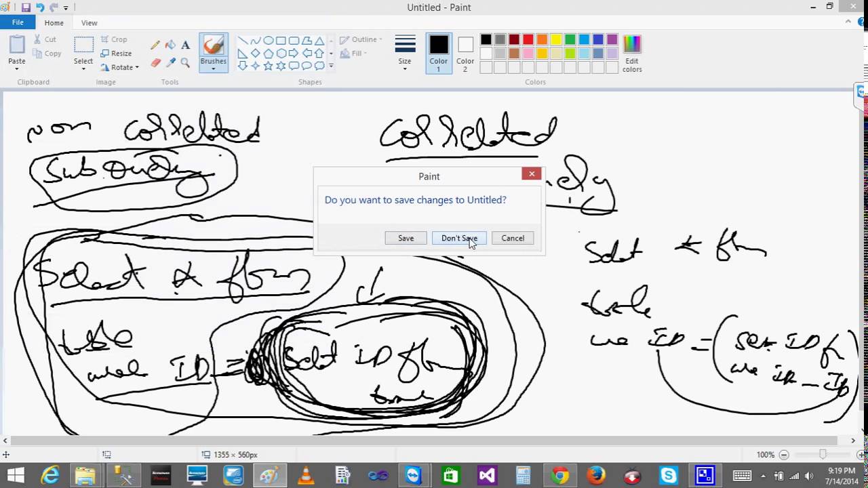Expand the Shapes gallery more arrow
Screen dimensions: 868x488
tap(331, 66)
